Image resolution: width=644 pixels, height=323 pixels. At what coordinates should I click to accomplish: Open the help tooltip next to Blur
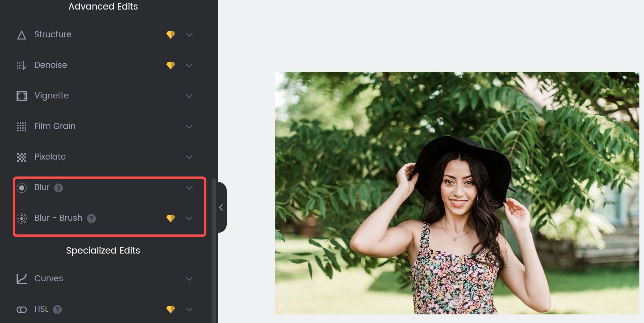tap(58, 188)
